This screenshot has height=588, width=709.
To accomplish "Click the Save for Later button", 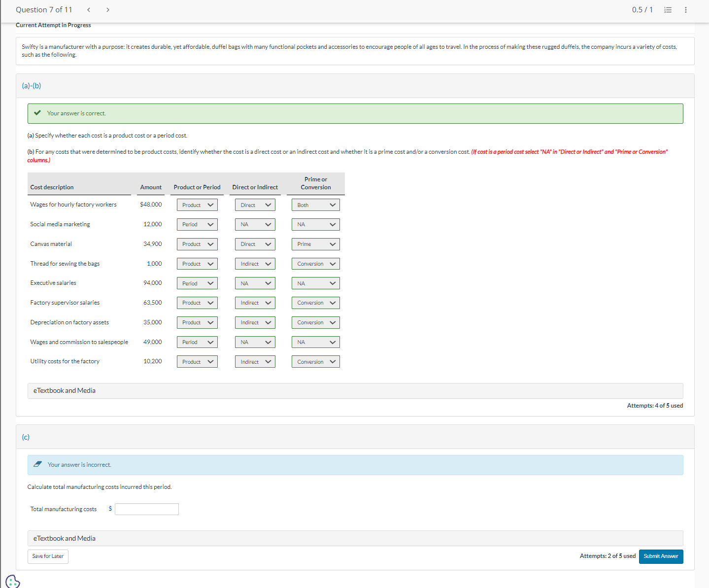I will [x=48, y=556].
